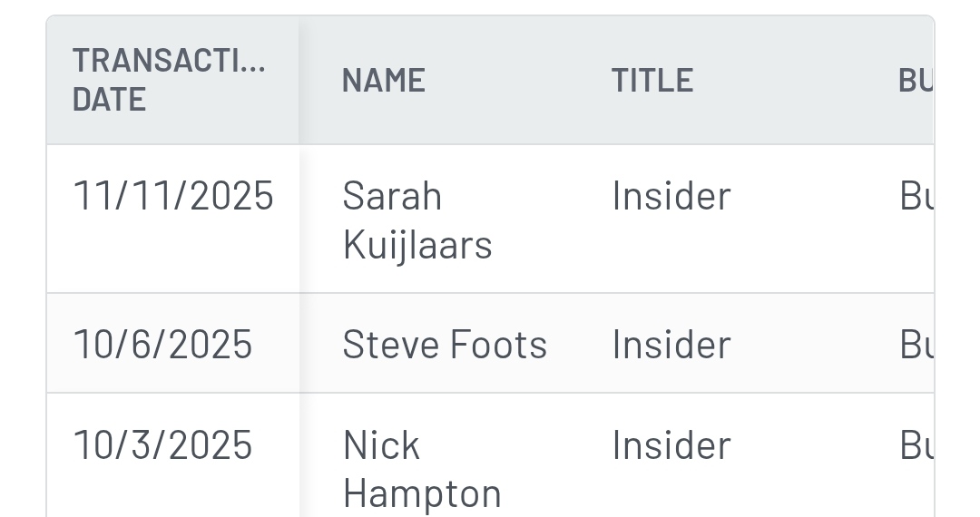Click Insider title in Sarah Kuijlaars row

pos(671,196)
